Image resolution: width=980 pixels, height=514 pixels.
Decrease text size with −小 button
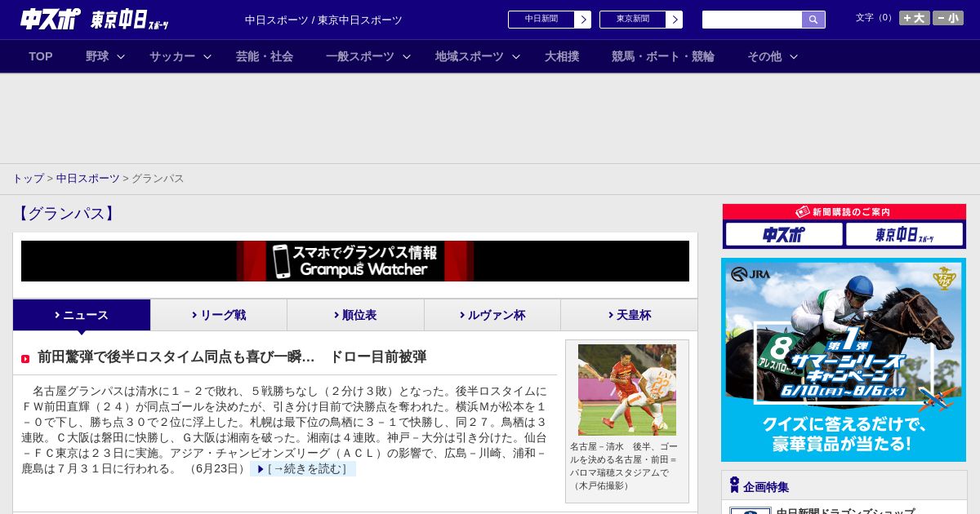tap(948, 18)
